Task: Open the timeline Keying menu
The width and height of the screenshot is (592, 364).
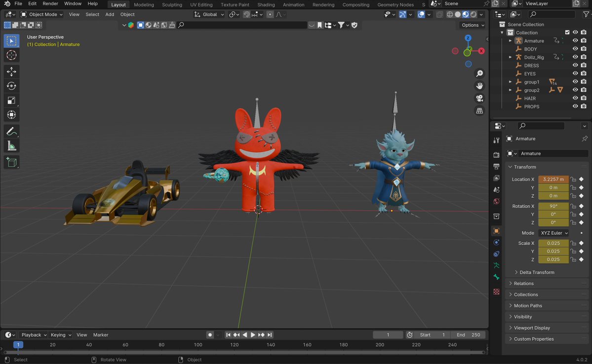Action: [x=60, y=335]
